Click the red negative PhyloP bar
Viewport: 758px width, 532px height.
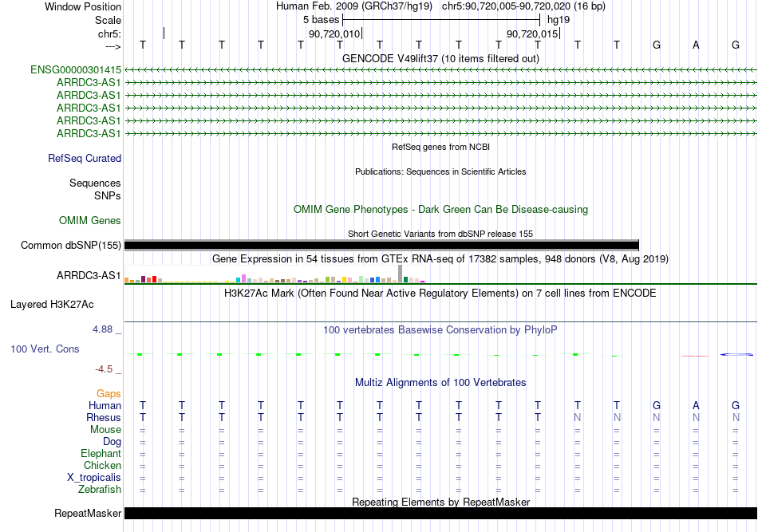(x=694, y=356)
